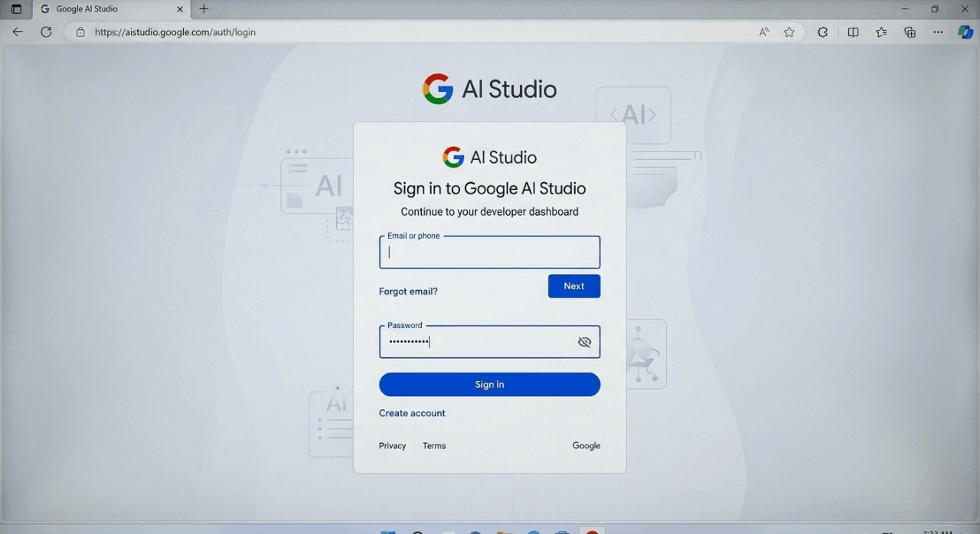Go back to the previous page

tap(18, 31)
